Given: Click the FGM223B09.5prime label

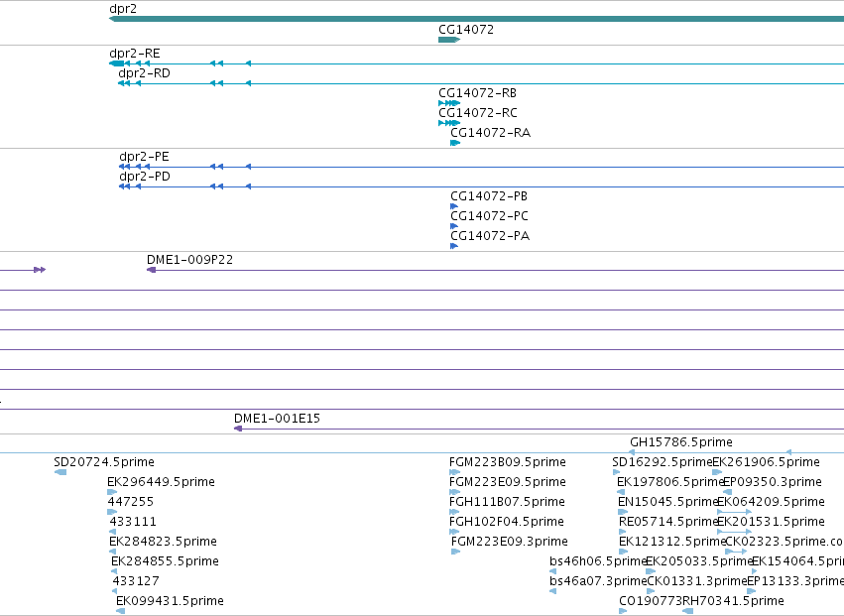Looking at the screenshot, I should click(508, 462).
